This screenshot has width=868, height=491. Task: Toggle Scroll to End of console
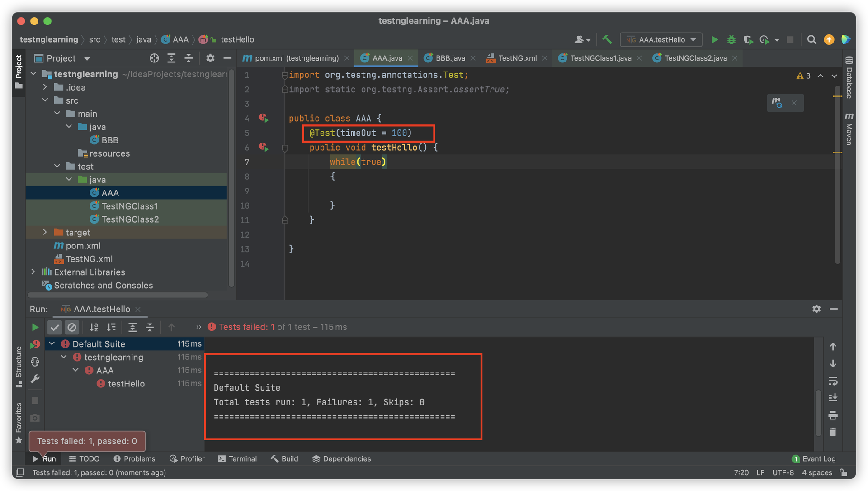(x=833, y=398)
